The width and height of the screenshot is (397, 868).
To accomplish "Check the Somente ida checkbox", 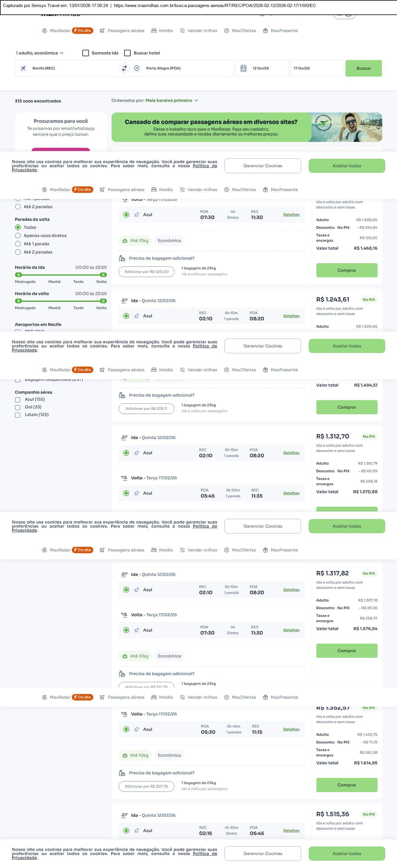I will (x=86, y=53).
